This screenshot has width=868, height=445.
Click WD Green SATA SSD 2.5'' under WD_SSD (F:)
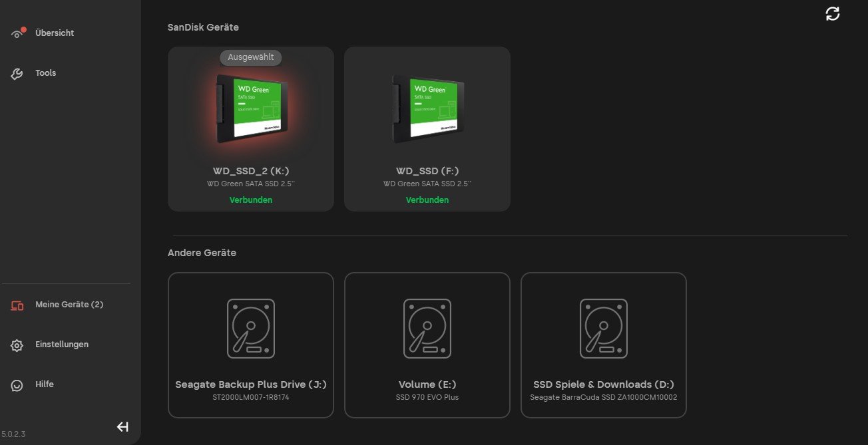427,184
